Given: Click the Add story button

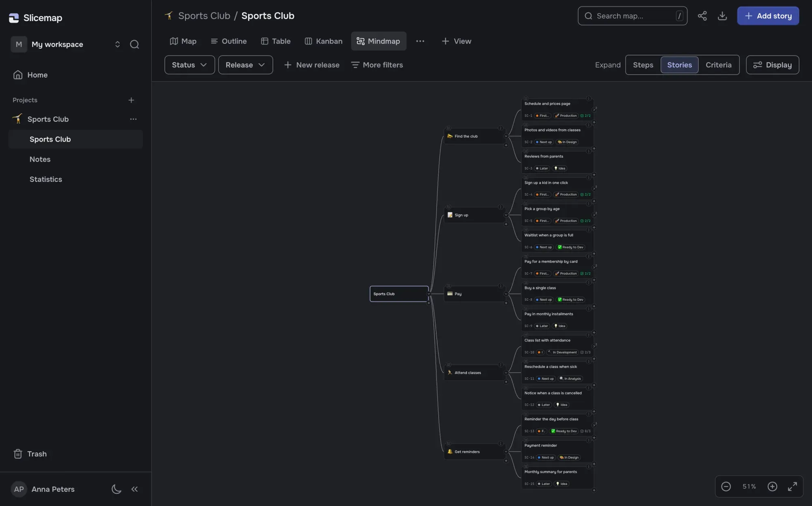Looking at the screenshot, I should [768, 16].
